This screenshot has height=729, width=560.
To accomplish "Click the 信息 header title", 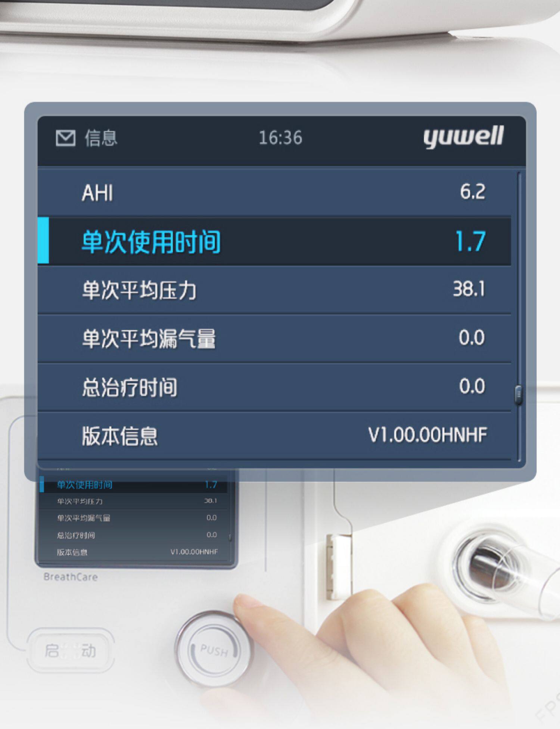I will point(101,138).
